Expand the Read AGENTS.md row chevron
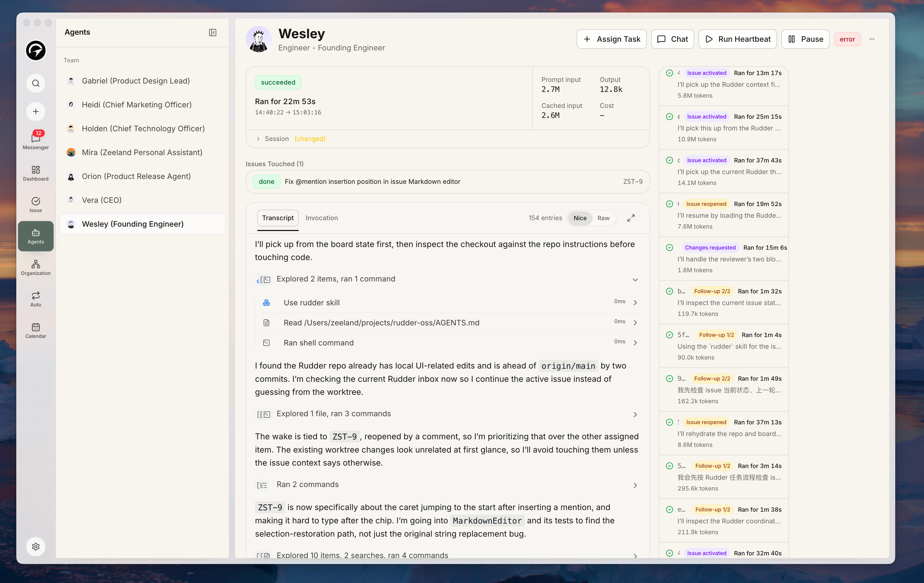Screen dimensions: 924x583 (x=635, y=323)
